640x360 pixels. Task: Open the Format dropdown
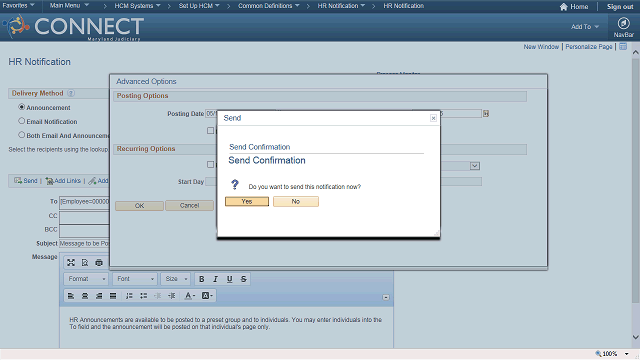pyautogui.click(x=86, y=279)
